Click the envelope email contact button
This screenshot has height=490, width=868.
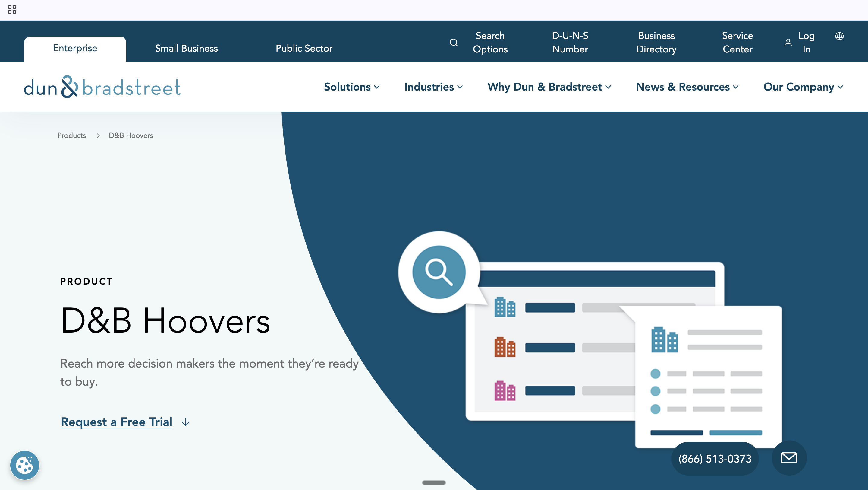(x=789, y=458)
